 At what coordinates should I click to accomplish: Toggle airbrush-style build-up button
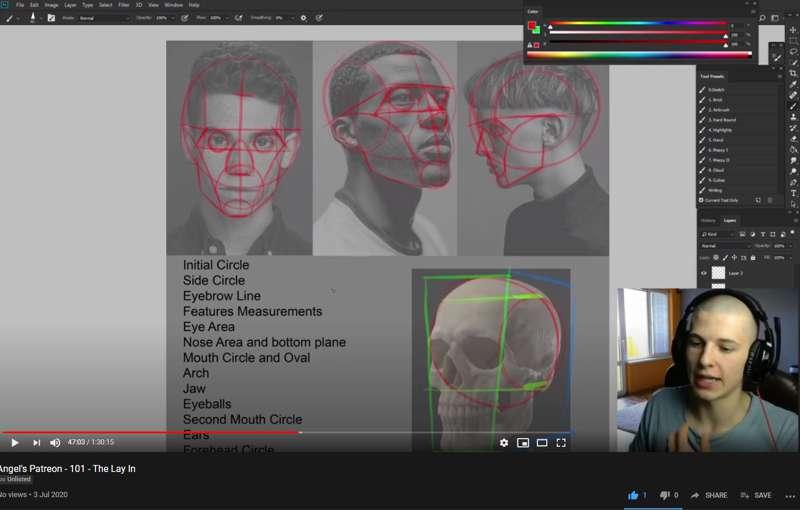coord(238,18)
